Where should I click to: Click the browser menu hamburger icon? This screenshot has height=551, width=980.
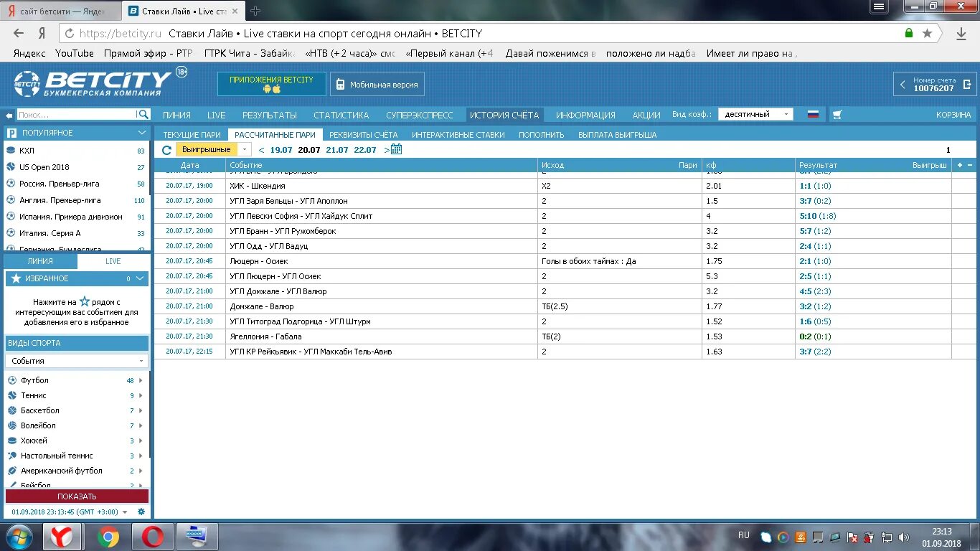tap(879, 6)
